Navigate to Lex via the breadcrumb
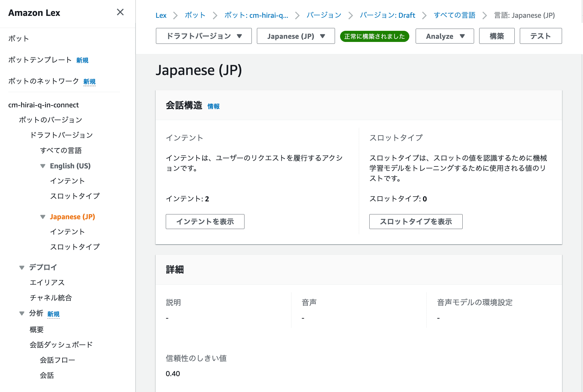 pyautogui.click(x=161, y=15)
